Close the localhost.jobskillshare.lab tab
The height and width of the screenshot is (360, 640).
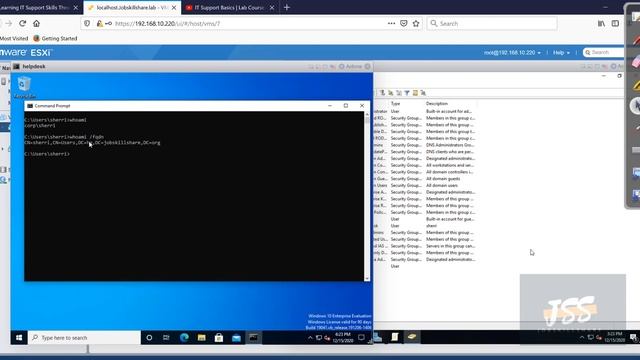point(174,7)
